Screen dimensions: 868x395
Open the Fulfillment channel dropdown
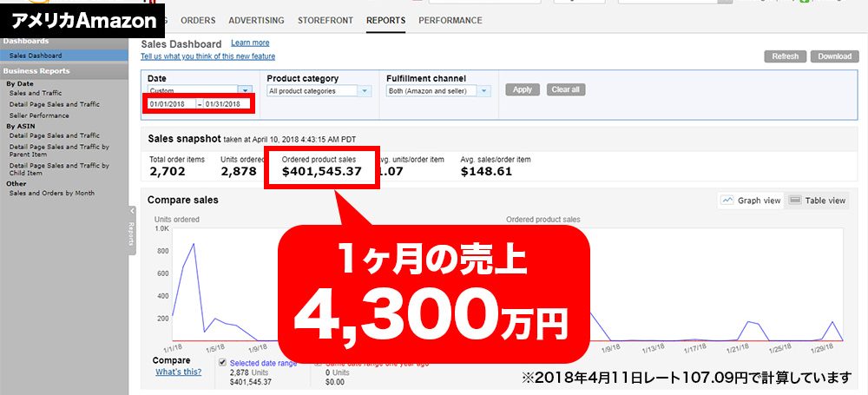(x=438, y=91)
